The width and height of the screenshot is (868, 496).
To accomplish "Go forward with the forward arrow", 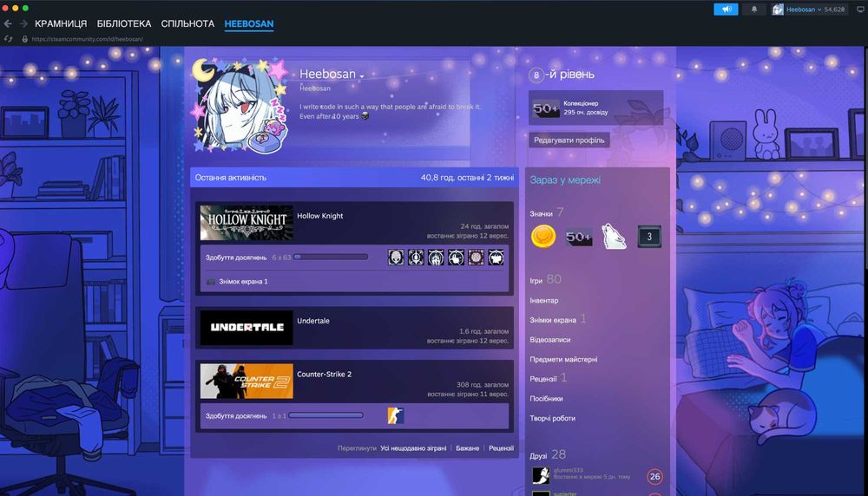I will click(23, 23).
